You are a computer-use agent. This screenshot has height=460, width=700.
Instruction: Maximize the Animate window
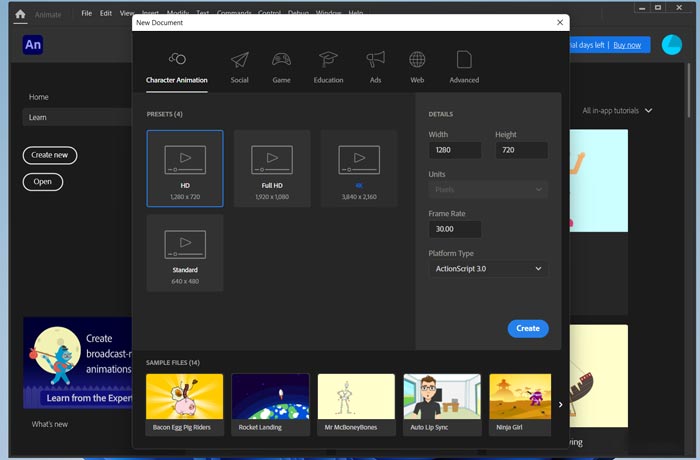(x=658, y=8)
